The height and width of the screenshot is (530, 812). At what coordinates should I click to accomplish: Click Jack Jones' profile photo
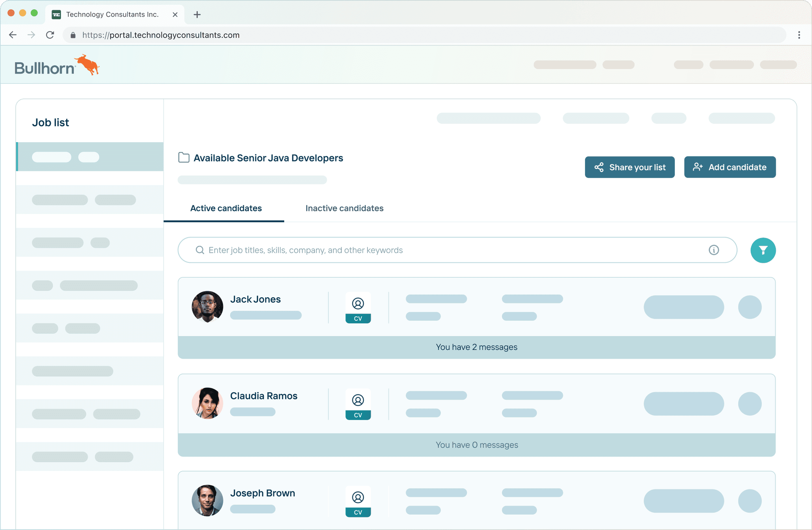point(207,307)
